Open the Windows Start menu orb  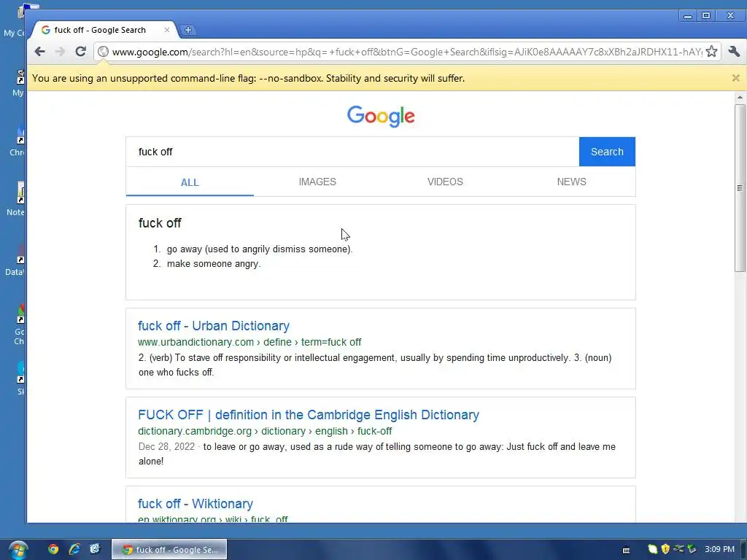click(18, 550)
